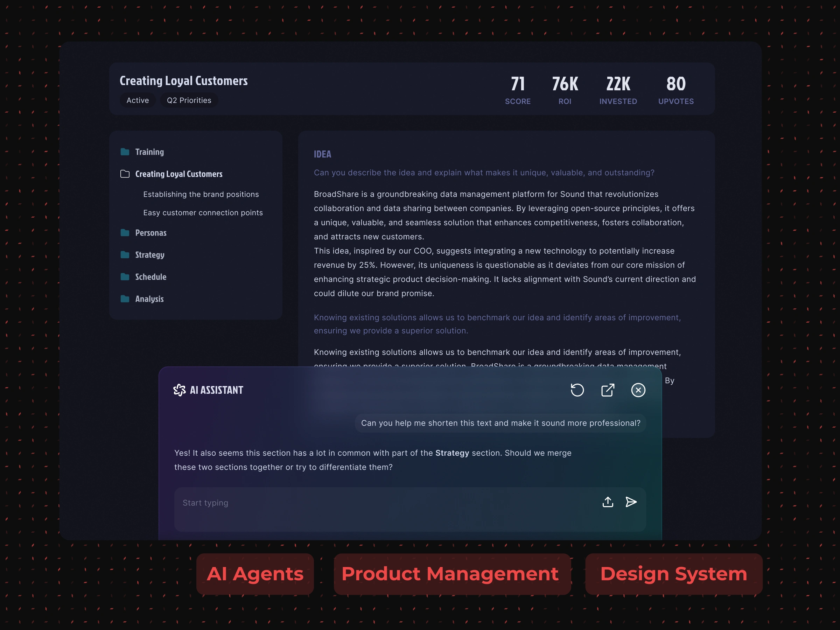Select the AI Agents tag
Viewport: 840px width, 630px height.
tap(255, 574)
